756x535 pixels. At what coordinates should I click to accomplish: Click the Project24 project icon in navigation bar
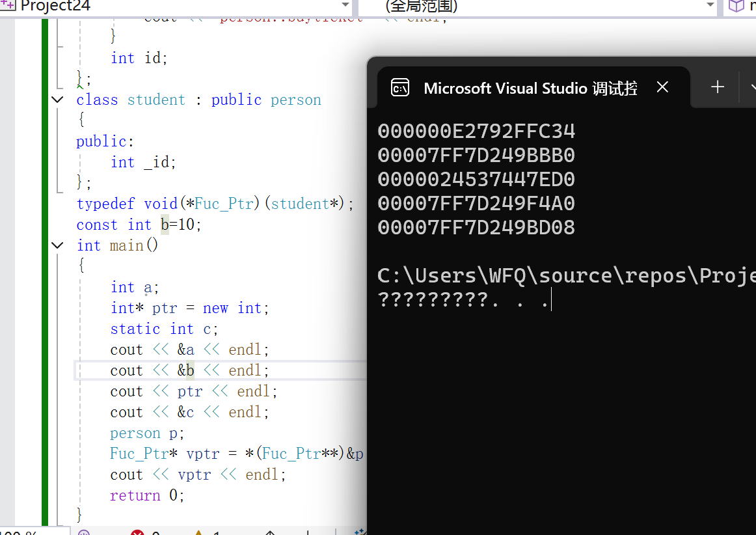coord(8,5)
